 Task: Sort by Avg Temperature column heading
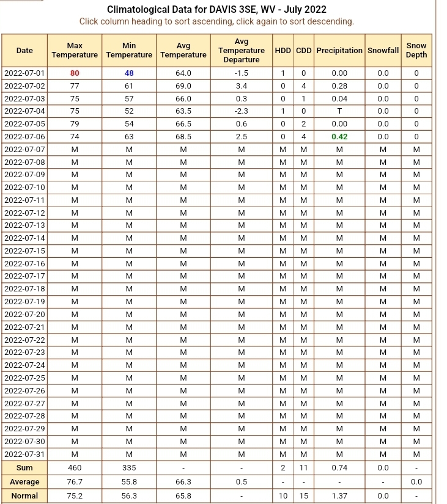point(183,51)
